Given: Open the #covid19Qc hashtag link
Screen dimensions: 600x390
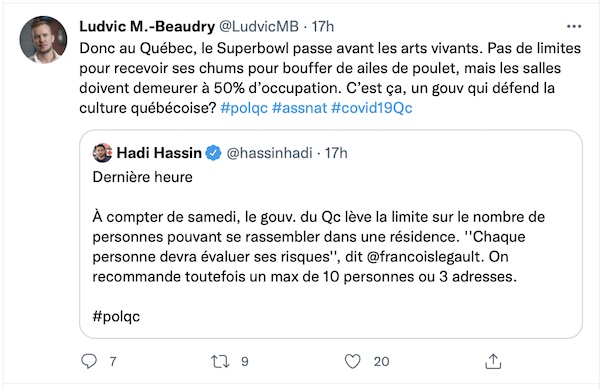Looking at the screenshot, I should coord(372,108).
